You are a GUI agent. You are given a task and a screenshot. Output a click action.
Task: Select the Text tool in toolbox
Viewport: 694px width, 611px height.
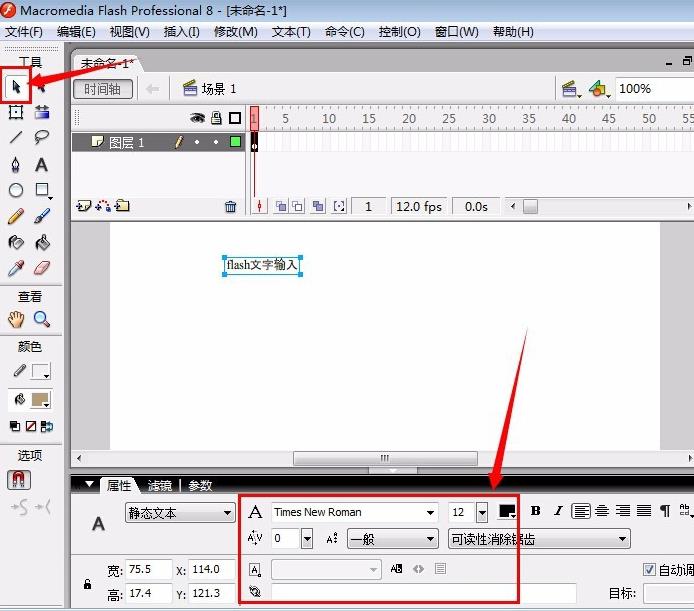41,165
